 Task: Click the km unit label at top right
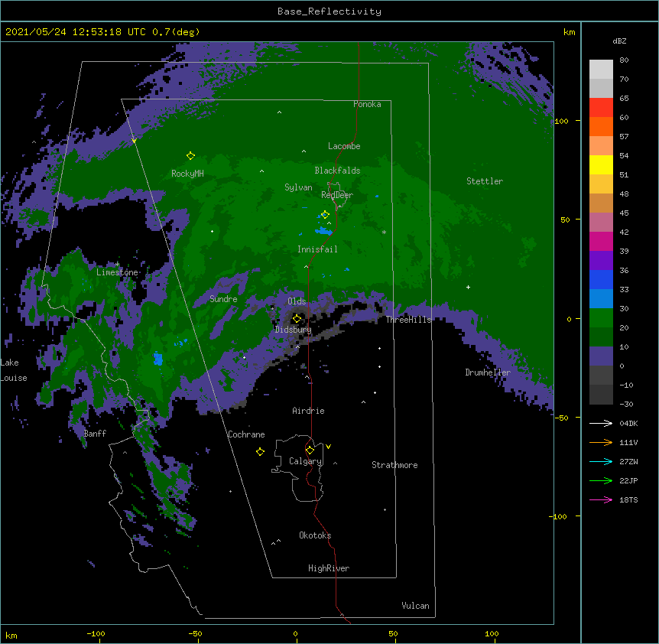click(x=569, y=32)
